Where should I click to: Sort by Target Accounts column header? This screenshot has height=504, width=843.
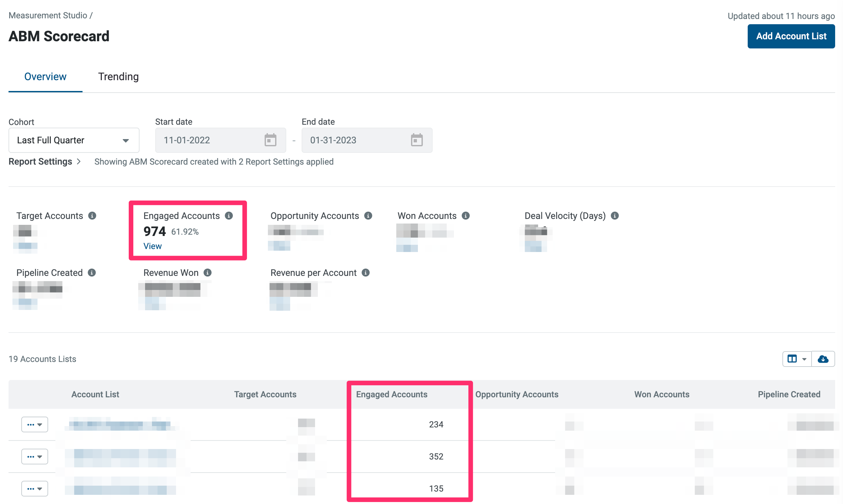coord(265,394)
